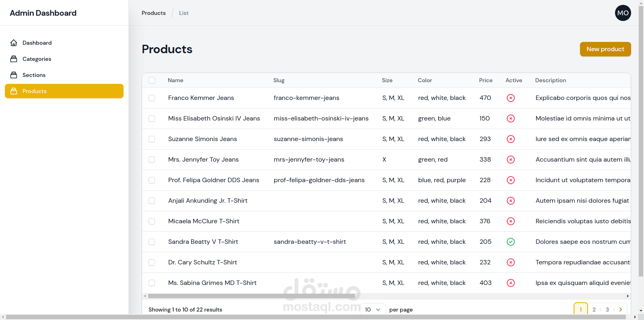Sort the table by the Name column header
This screenshot has height=320, width=644.
click(175, 80)
